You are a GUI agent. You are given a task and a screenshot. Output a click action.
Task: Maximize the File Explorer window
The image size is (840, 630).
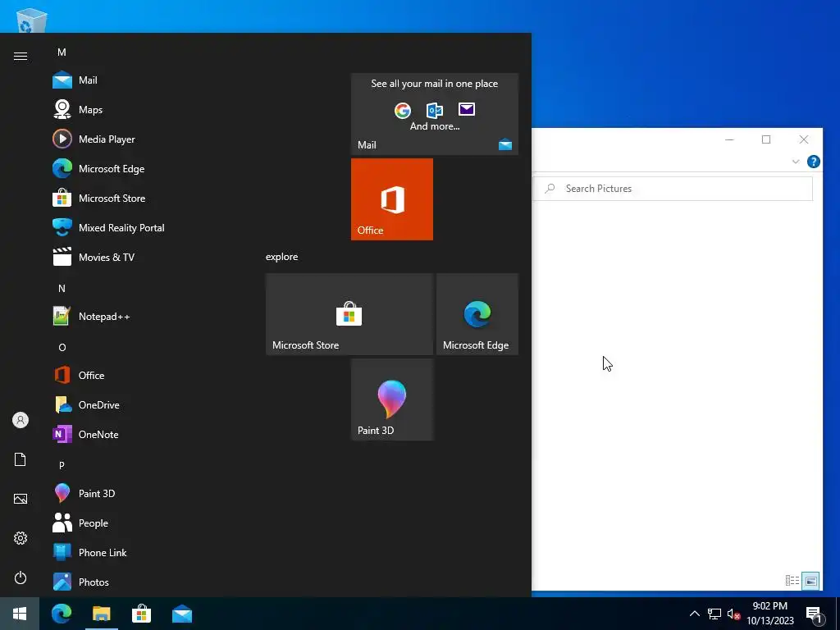tap(766, 139)
